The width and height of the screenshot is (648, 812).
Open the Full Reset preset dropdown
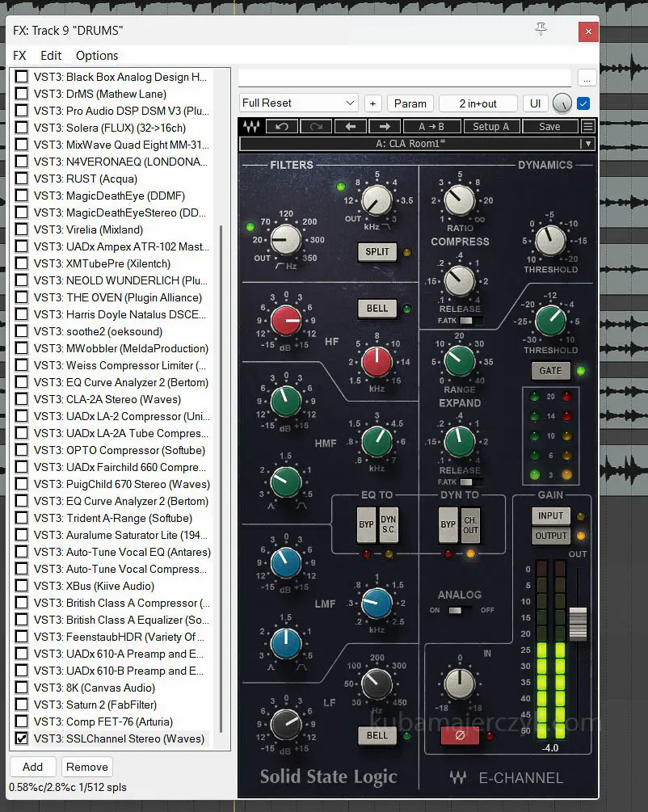click(299, 103)
